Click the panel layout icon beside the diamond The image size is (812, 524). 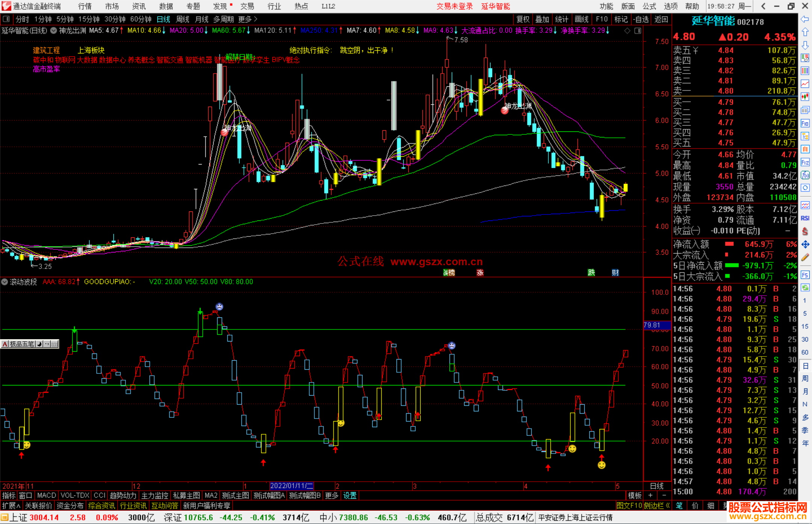click(x=638, y=31)
